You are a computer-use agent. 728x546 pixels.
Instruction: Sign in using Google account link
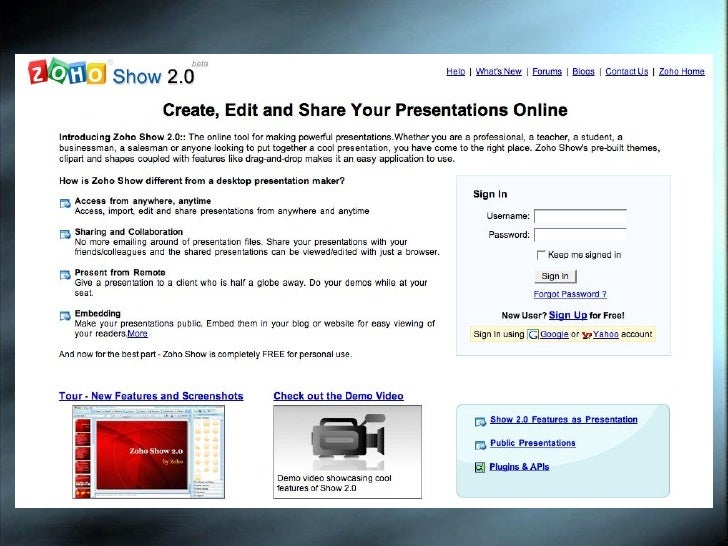click(554, 334)
